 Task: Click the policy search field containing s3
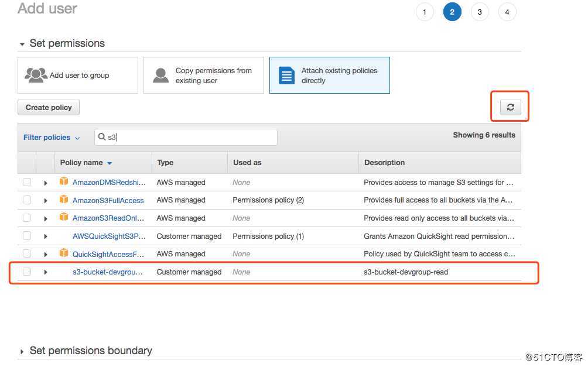coord(186,137)
